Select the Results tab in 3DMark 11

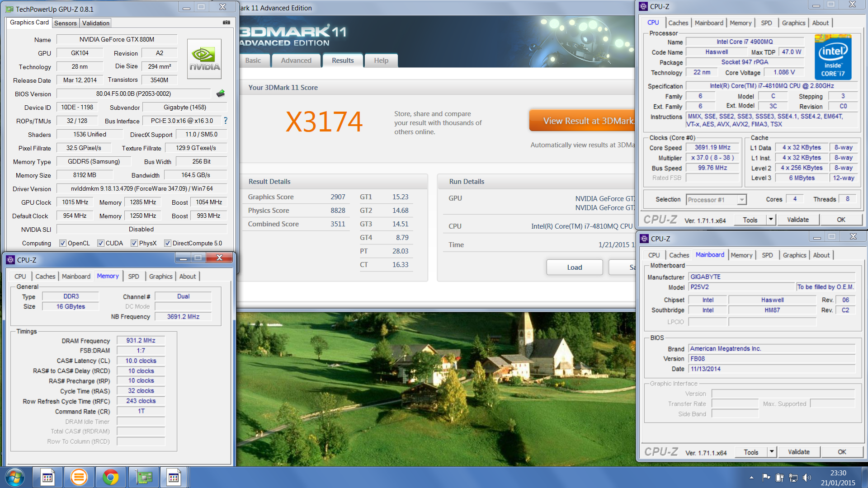[343, 61]
